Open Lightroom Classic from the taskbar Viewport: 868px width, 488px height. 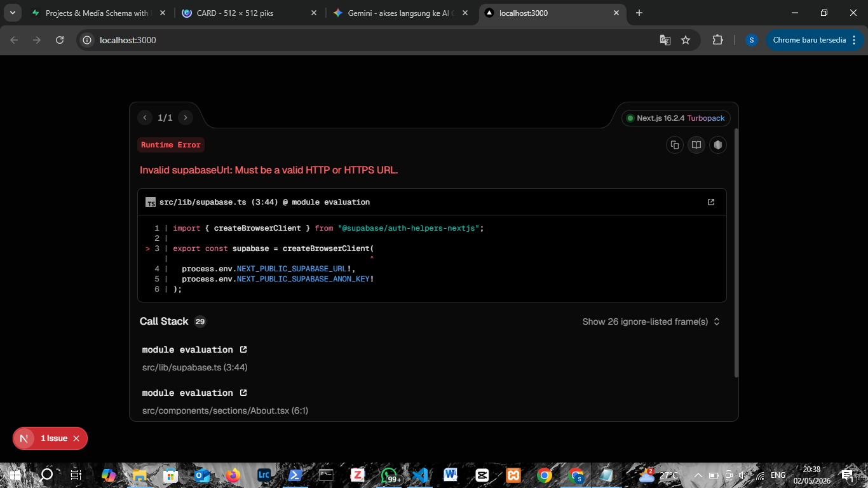264,475
